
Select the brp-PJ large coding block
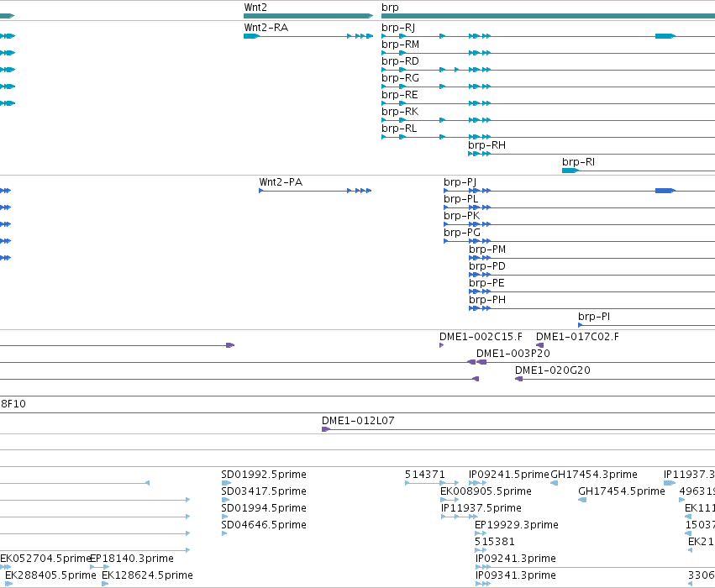pyautogui.click(x=665, y=191)
